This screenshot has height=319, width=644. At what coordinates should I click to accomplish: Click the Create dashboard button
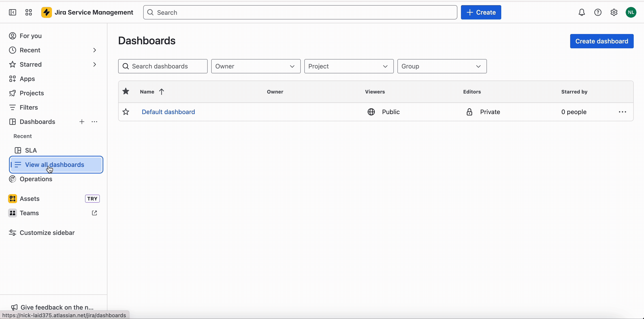pyautogui.click(x=601, y=41)
